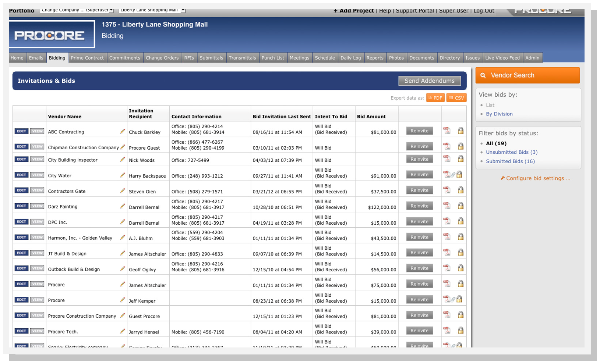Viewport: 600px width, 364px height.
Task: Open PDF icon in Outback Build & Design row
Action: click(x=447, y=268)
